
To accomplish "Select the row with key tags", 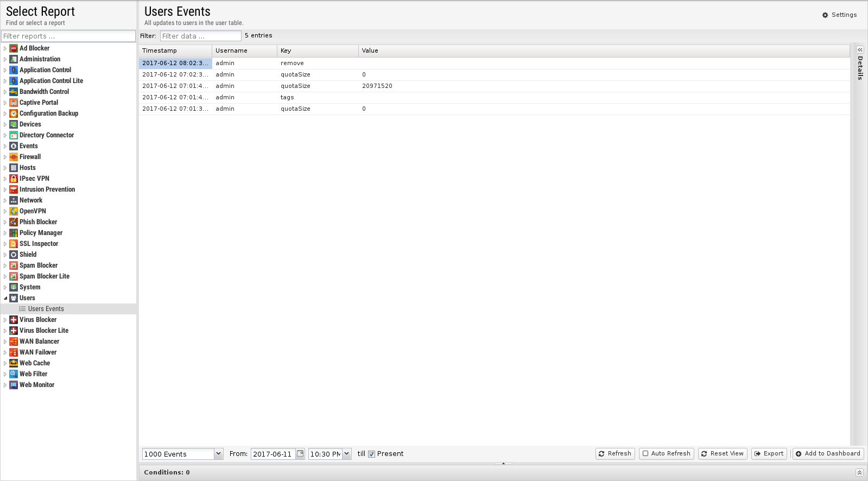I will pyautogui.click(x=494, y=97).
